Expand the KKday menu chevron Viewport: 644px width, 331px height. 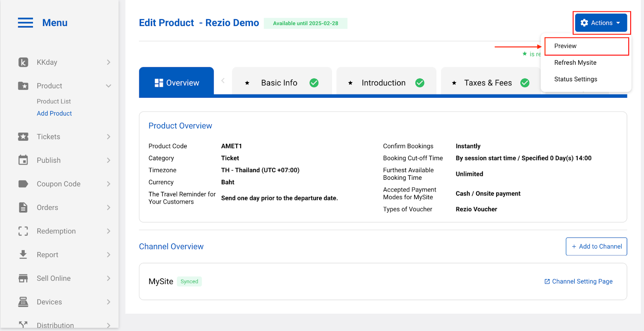point(109,62)
